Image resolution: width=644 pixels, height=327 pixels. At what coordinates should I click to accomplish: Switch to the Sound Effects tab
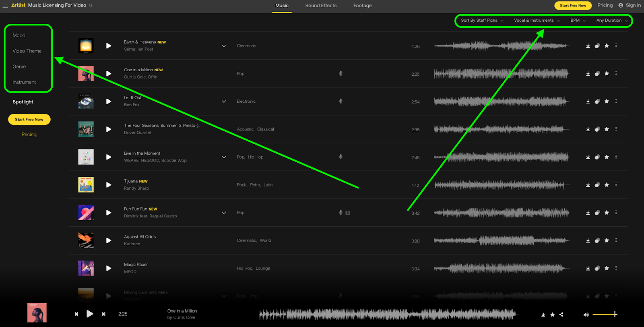click(321, 6)
